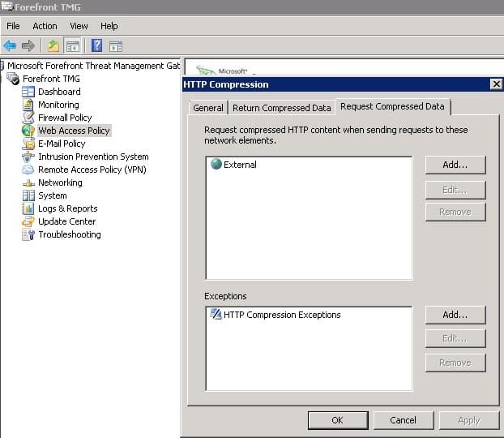Select Remote Access Policy (VPN) label
The height and width of the screenshot is (438, 504).
tap(92, 170)
